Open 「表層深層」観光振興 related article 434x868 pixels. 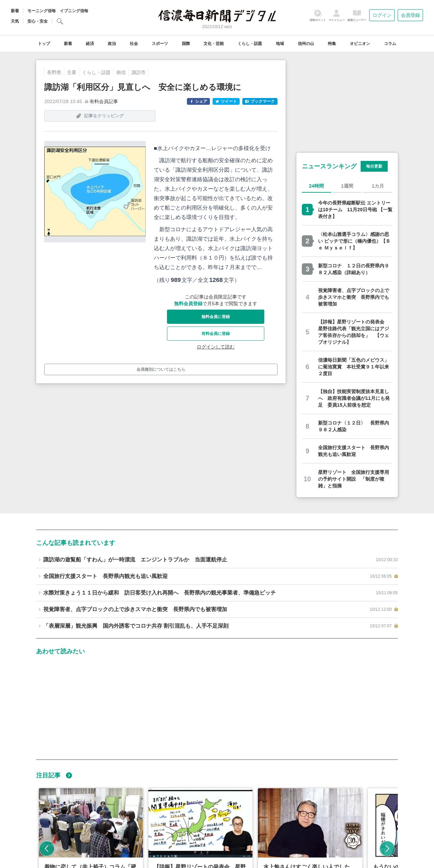point(136,626)
